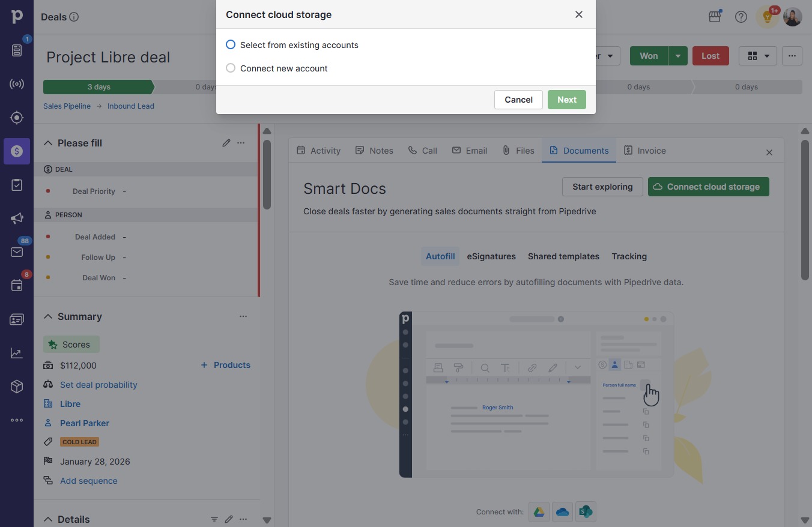The width and height of the screenshot is (812, 527).
Task: Open the Help question mark icon
Action: (x=741, y=17)
